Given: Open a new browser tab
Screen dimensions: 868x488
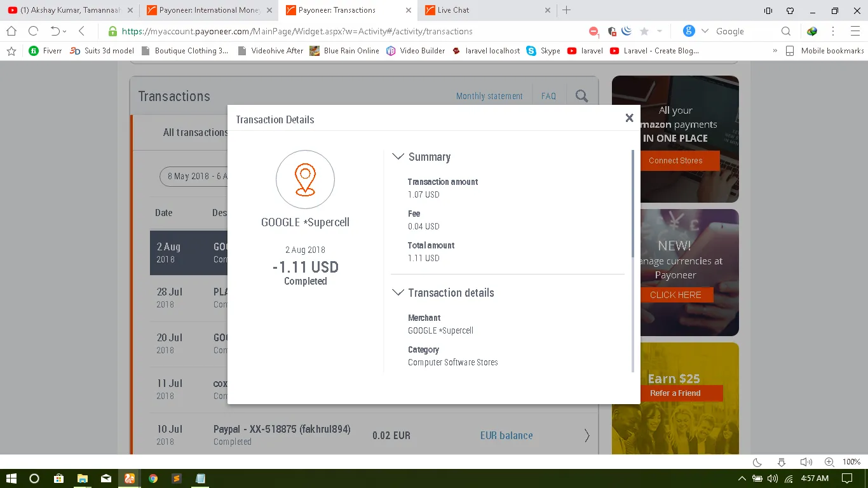Looking at the screenshot, I should pos(567,10).
